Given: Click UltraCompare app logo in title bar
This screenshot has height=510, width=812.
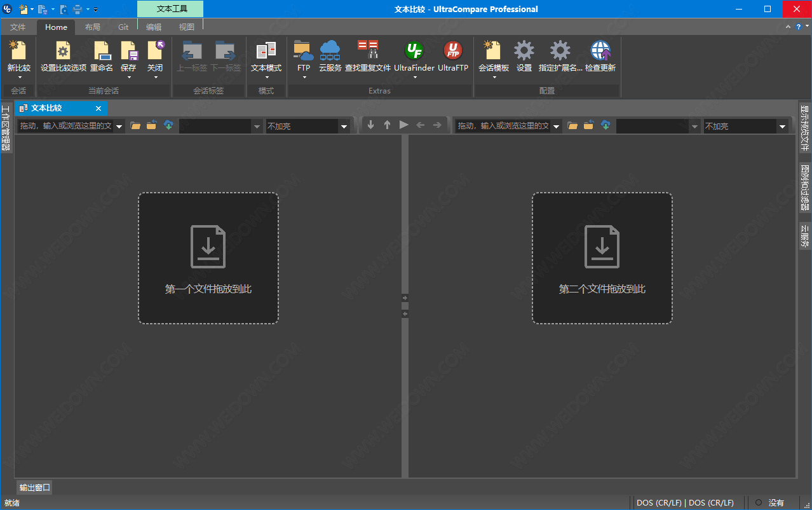Looking at the screenshot, I should click(8, 9).
